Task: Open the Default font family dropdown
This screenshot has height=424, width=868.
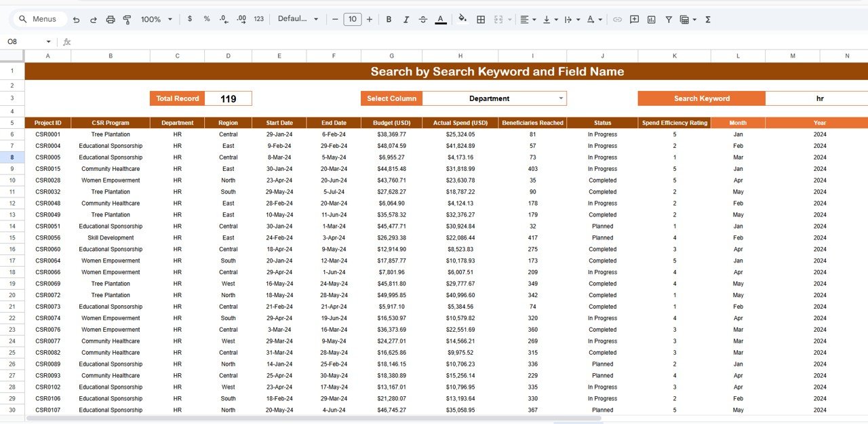Action: click(298, 20)
